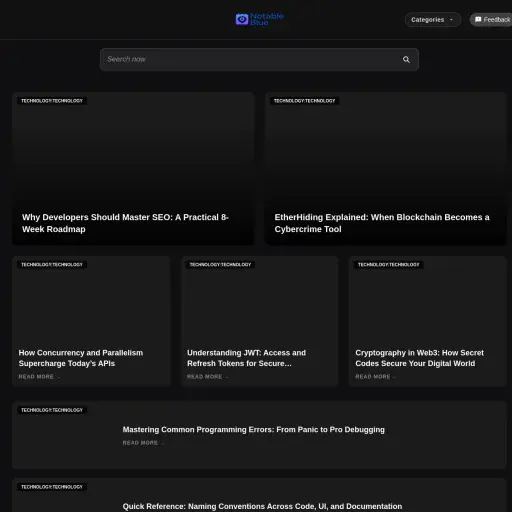
Task: Open Cryptography in Web3 article title
Action: click(419, 358)
